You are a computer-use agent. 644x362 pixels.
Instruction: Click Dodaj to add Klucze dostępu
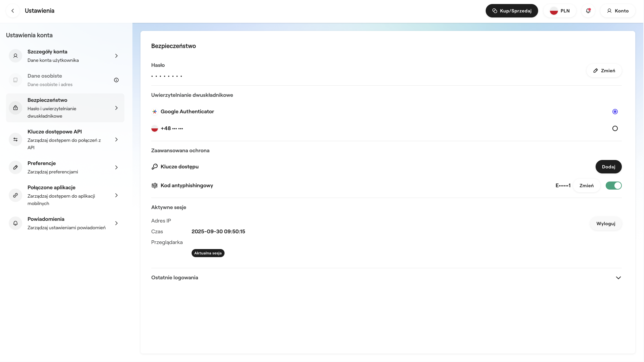point(608,167)
